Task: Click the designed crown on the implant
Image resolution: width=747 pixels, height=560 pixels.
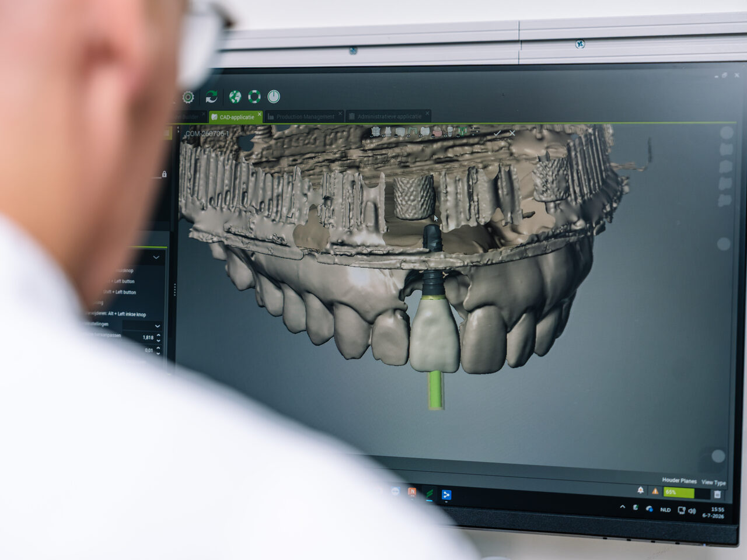Action: (x=435, y=334)
